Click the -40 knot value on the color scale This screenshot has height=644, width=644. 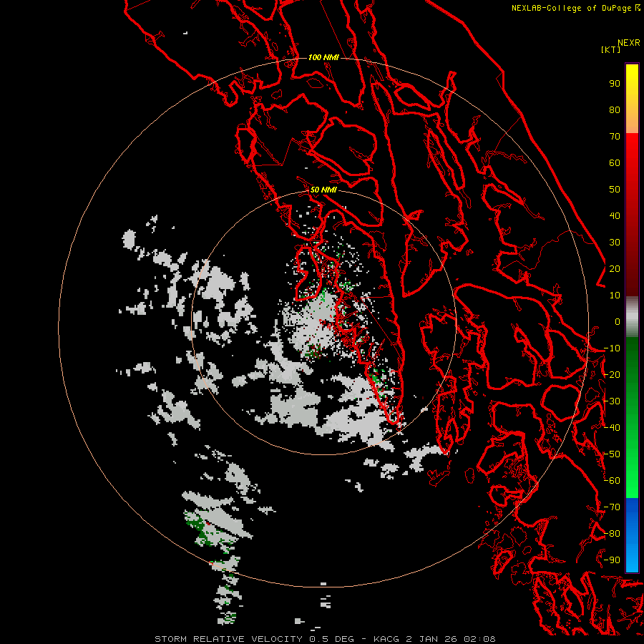pos(612,428)
